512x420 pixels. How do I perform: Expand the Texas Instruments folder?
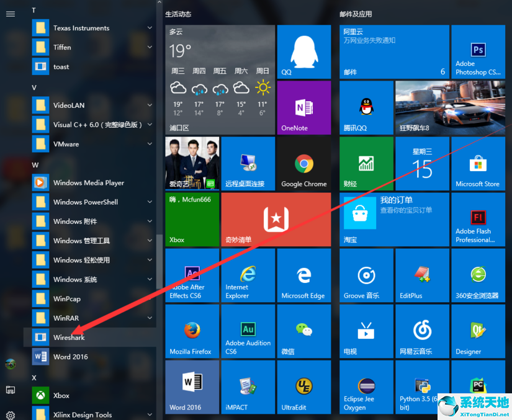pos(150,28)
